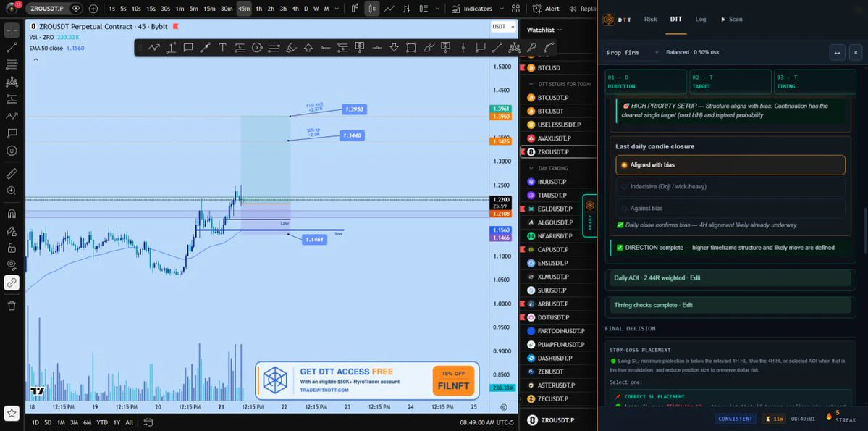The height and width of the screenshot is (431, 868).
Task: Add symbol with plus circle icon
Action: coord(93,9)
